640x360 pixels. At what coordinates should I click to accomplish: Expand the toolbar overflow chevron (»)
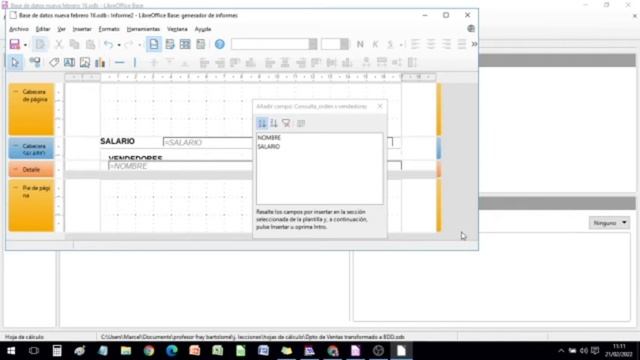(474, 44)
